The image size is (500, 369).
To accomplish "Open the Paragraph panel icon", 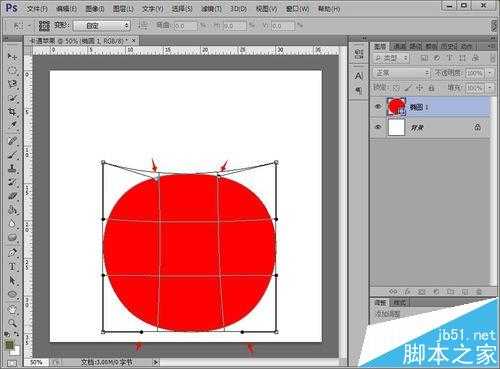I will coord(359,90).
